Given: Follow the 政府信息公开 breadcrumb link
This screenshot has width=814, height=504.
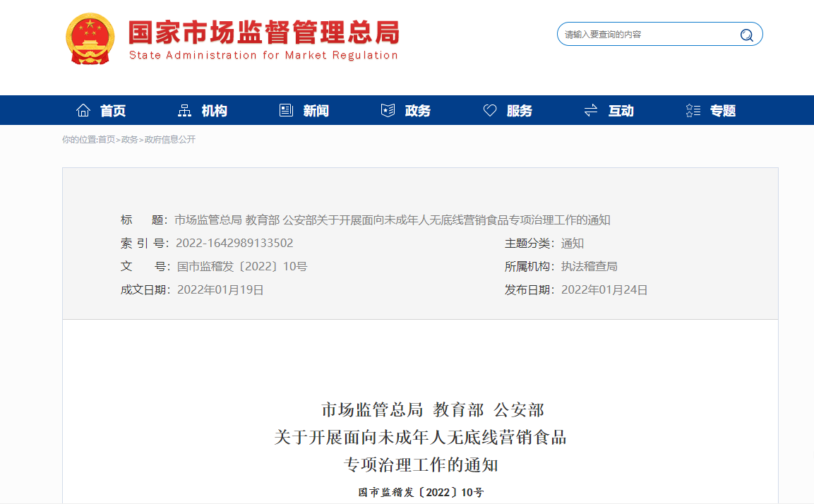Looking at the screenshot, I should coord(169,139).
